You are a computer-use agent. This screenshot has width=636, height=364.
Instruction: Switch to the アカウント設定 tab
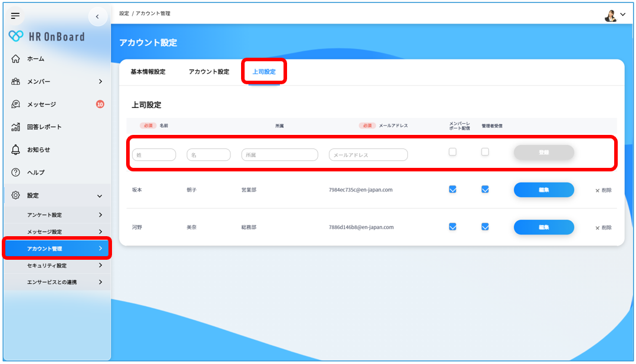(209, 72)
